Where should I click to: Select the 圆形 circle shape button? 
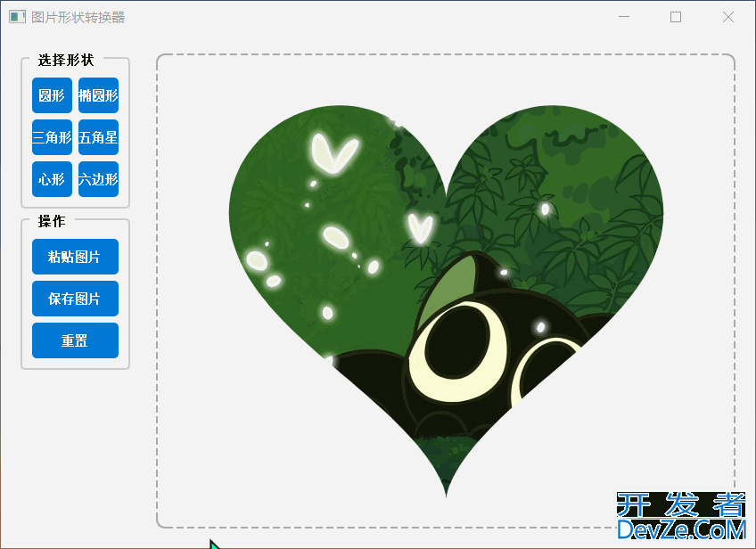(52, 95)
